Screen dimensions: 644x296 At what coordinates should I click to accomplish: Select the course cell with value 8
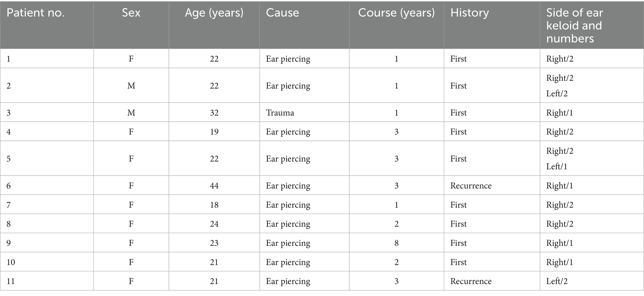pos(396,243)
